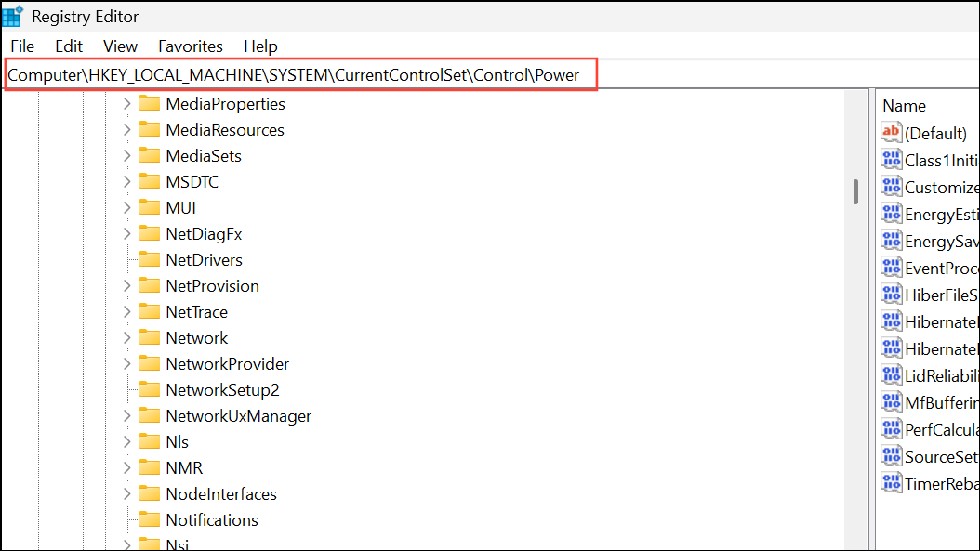Expand the NetTrace key
Image resolution: width=980 pixels, height=551 pixels.
pos(126,311)
